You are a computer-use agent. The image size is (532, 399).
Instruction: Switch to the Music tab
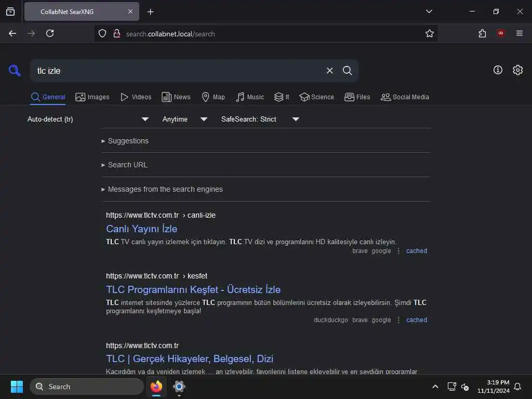point(250,97)
